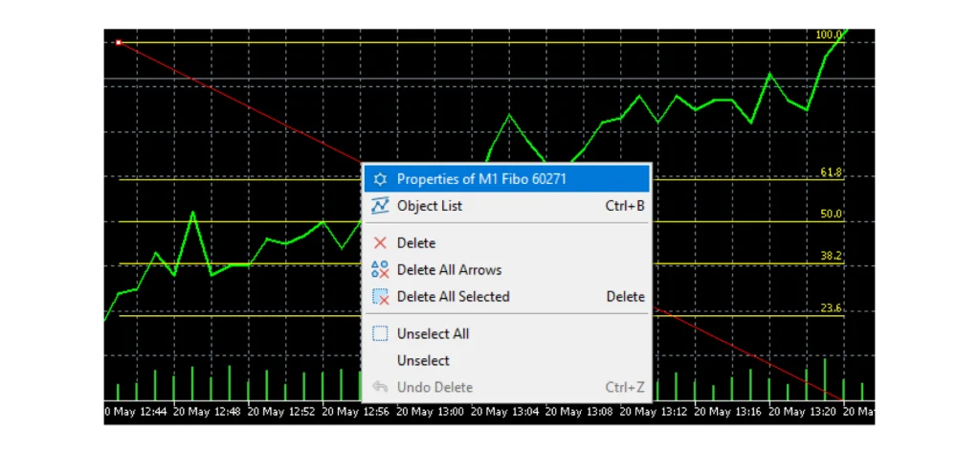Screen dimensions: 980x455
Task: Select the 50.0 Fibonacci level label
Action: pyautogui.click(x=831, y=215)
